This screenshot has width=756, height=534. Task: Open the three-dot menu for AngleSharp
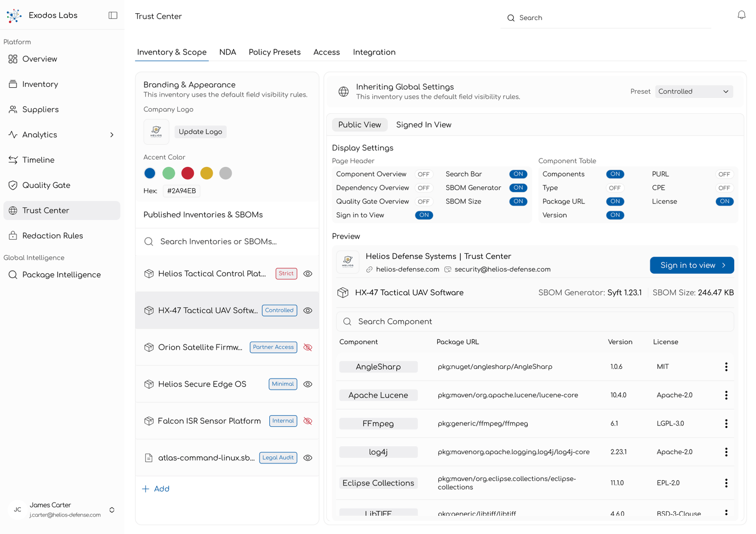tap(726, 367)
